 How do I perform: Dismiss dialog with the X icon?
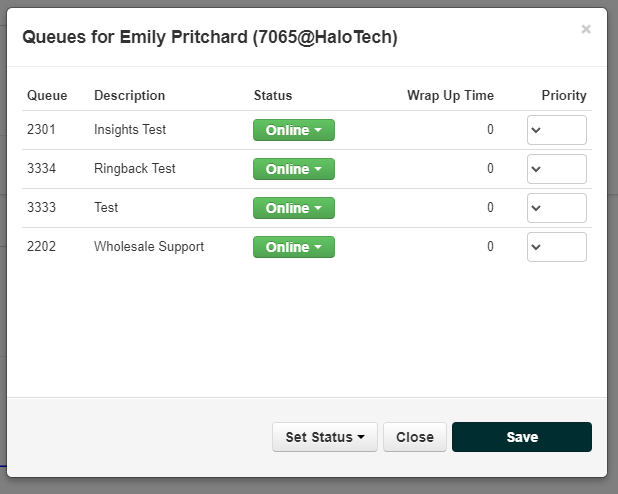(586, 29)
